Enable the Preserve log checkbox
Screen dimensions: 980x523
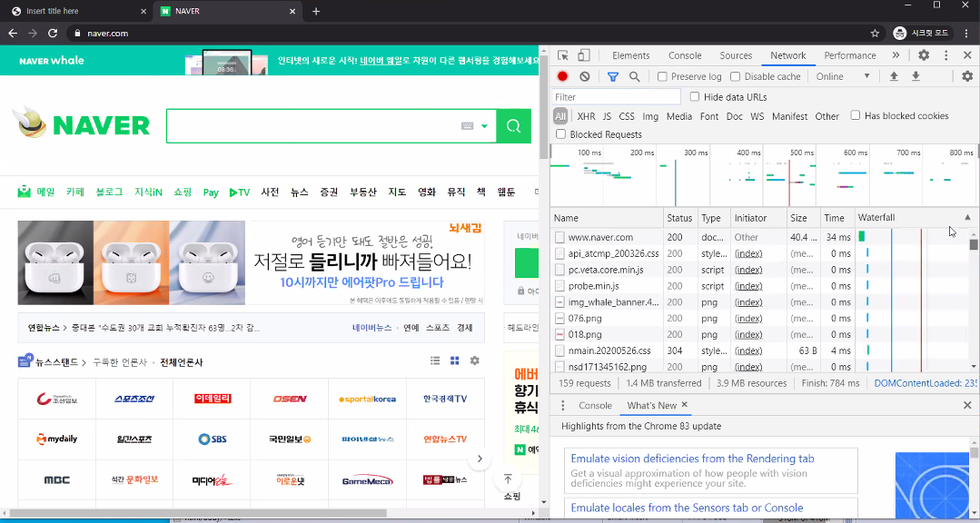[x=662, y=76]
